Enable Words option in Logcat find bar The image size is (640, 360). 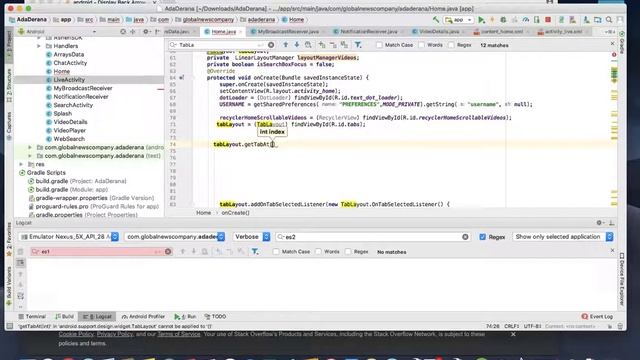[318, 252]
